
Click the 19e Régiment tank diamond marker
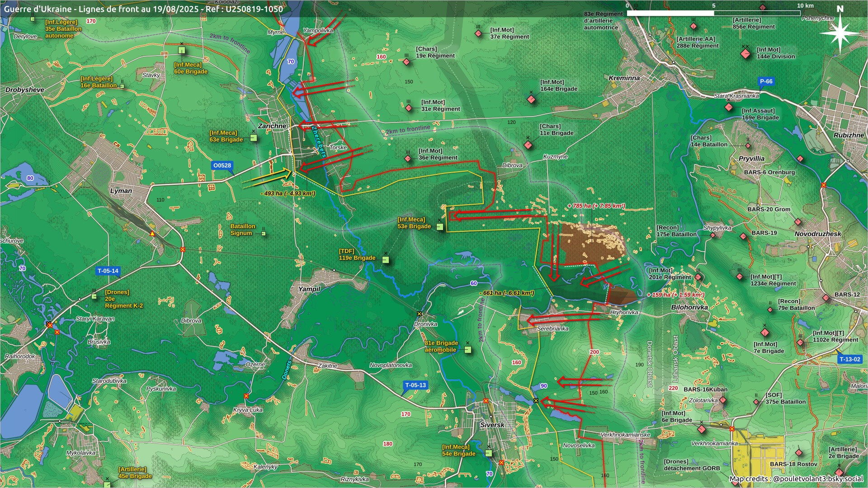click(407, 62)
